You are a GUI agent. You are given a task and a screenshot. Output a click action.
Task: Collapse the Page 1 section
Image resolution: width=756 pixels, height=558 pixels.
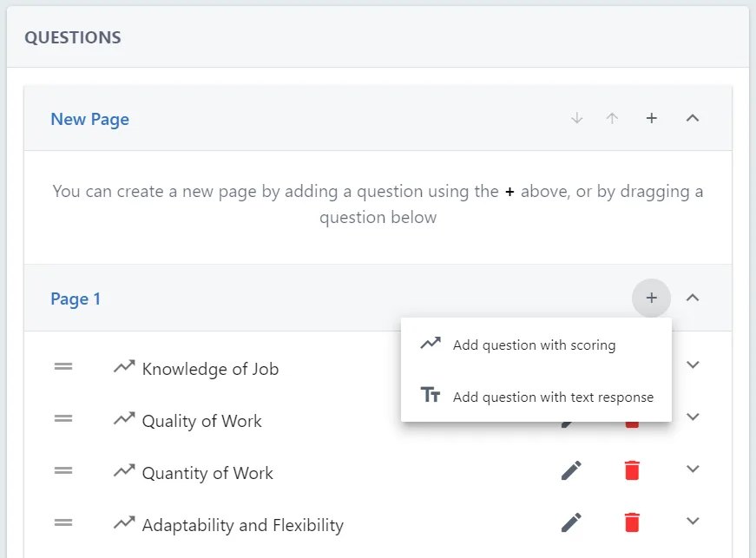click(693, 298)
